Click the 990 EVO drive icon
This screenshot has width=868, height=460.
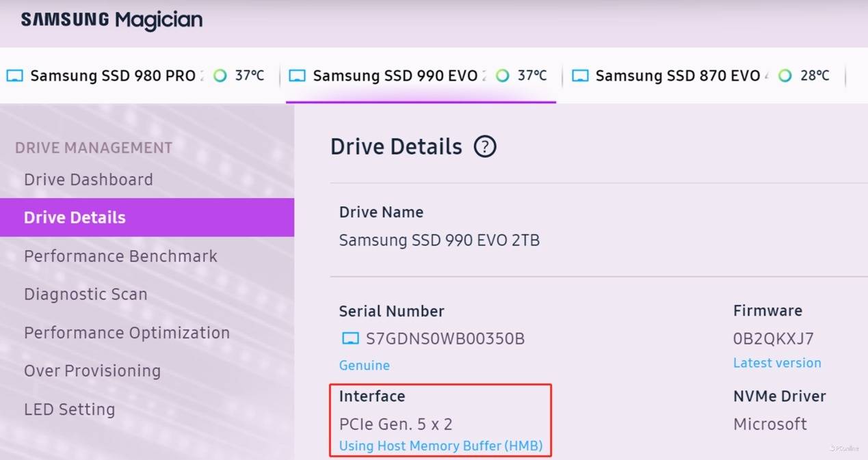(x=297, y=76)
